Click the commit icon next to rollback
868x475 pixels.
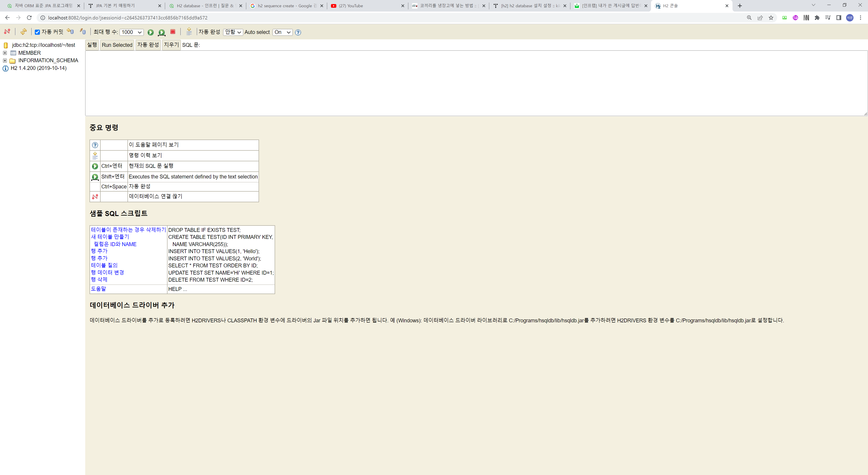pos(83,32)
